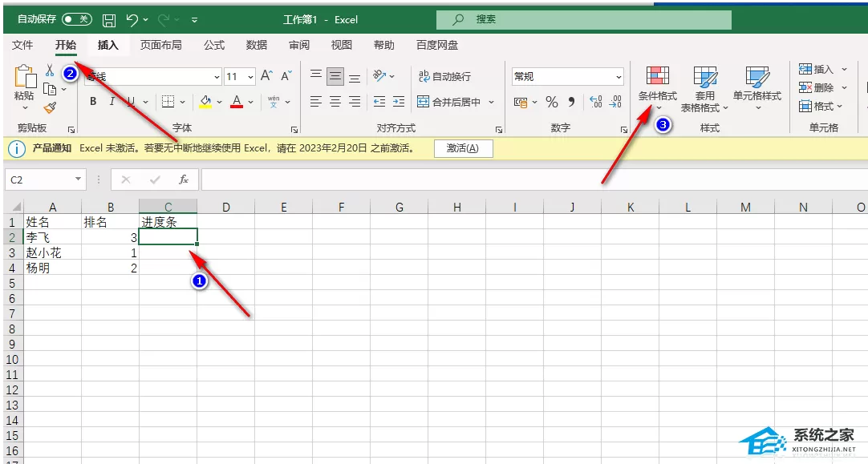The width and height of the screenshot is (868, 464).
Task: Expand the font size dropdown
Action: (x=251, y=77)
